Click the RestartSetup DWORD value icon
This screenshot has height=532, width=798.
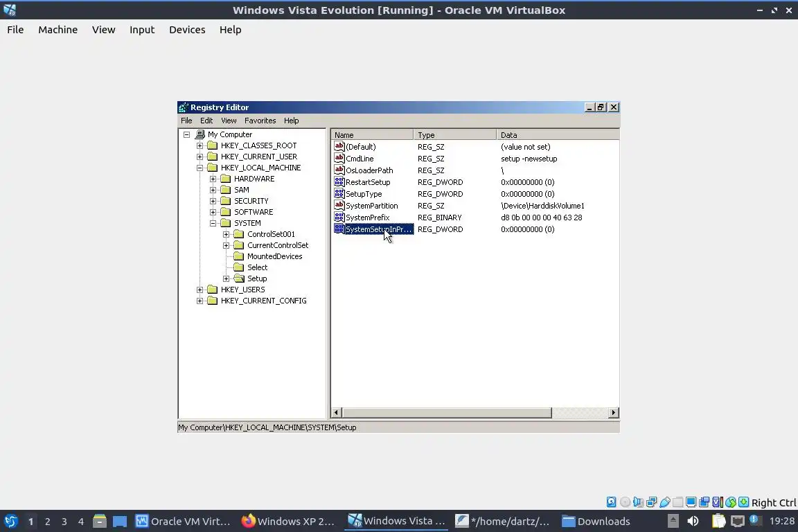tap(339, 181)
